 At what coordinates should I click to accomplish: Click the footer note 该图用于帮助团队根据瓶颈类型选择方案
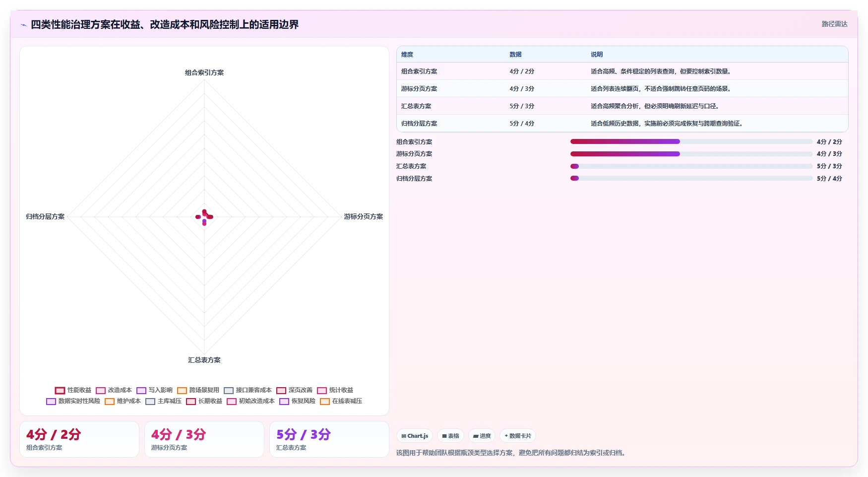coord(511,453)
